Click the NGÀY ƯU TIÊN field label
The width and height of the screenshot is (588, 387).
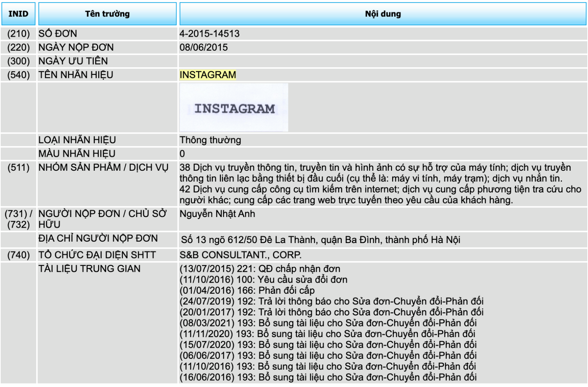click(73, 61)
